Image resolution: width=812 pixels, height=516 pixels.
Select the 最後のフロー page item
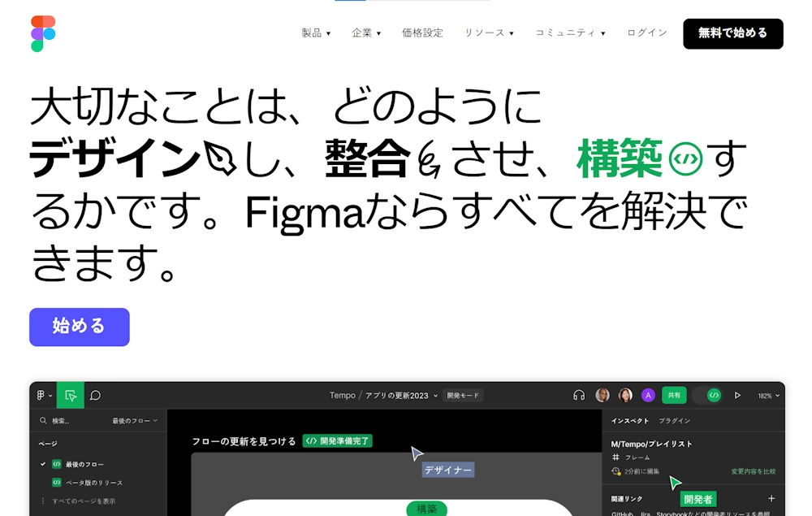point(84,464)
